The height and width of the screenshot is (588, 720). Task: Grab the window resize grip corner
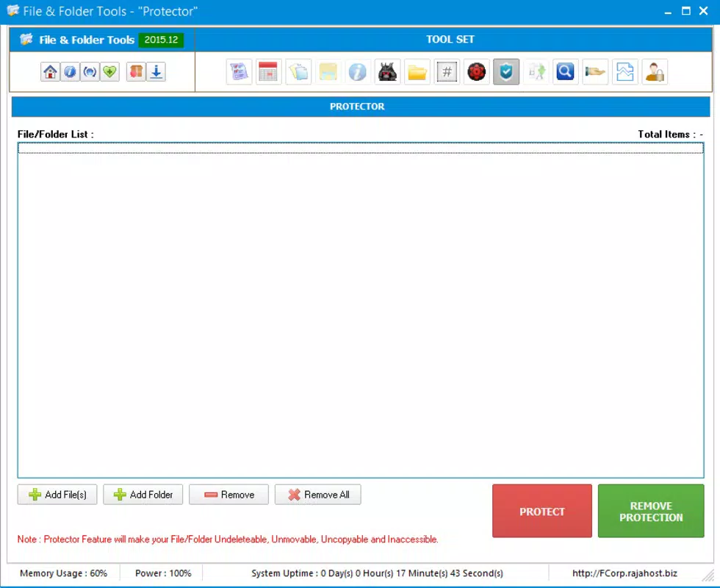[x=708, y=575]
